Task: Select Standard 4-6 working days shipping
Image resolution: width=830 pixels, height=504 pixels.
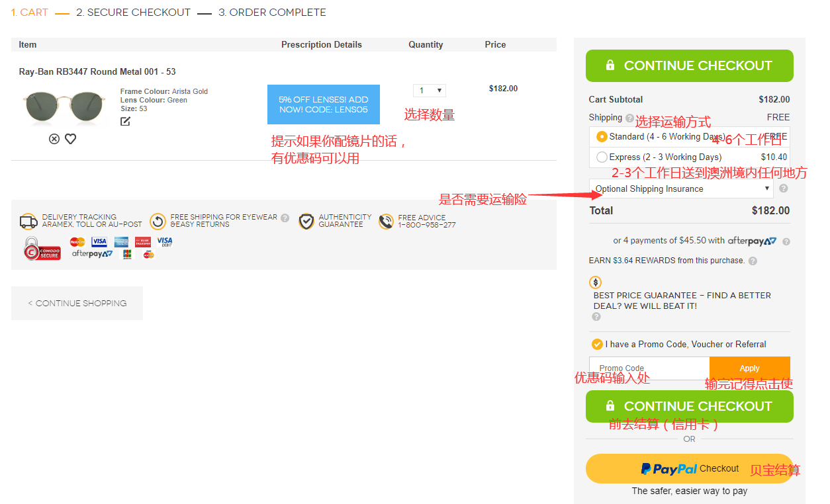Action: [602, 137]
